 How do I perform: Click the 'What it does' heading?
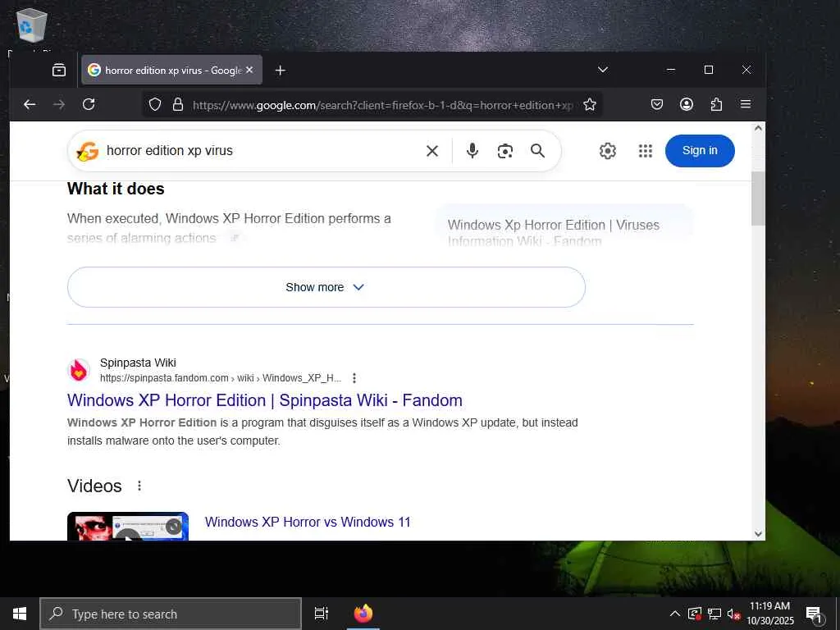pos(116,189)
